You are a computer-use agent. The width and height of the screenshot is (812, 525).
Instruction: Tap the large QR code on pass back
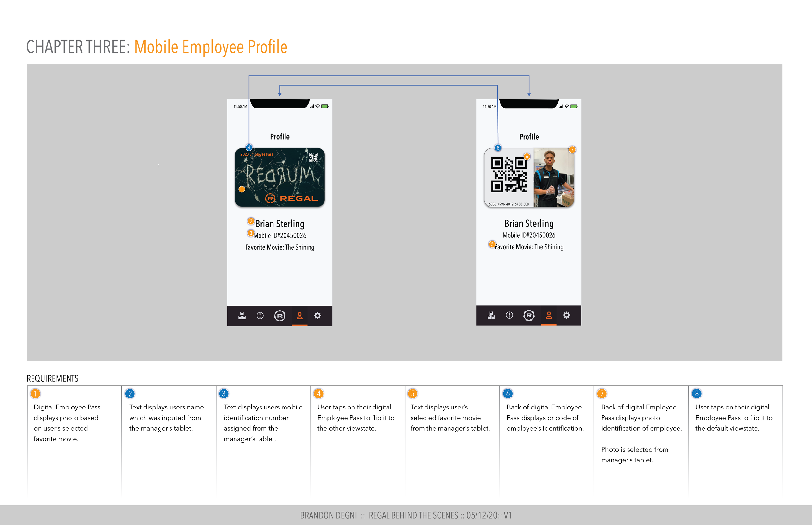[509, 175]
